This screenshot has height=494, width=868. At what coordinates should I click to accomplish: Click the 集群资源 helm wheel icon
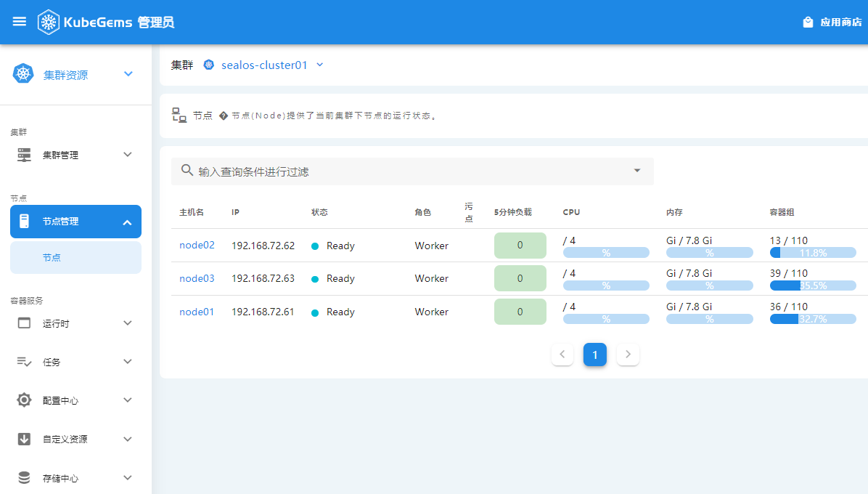(23, 73)
